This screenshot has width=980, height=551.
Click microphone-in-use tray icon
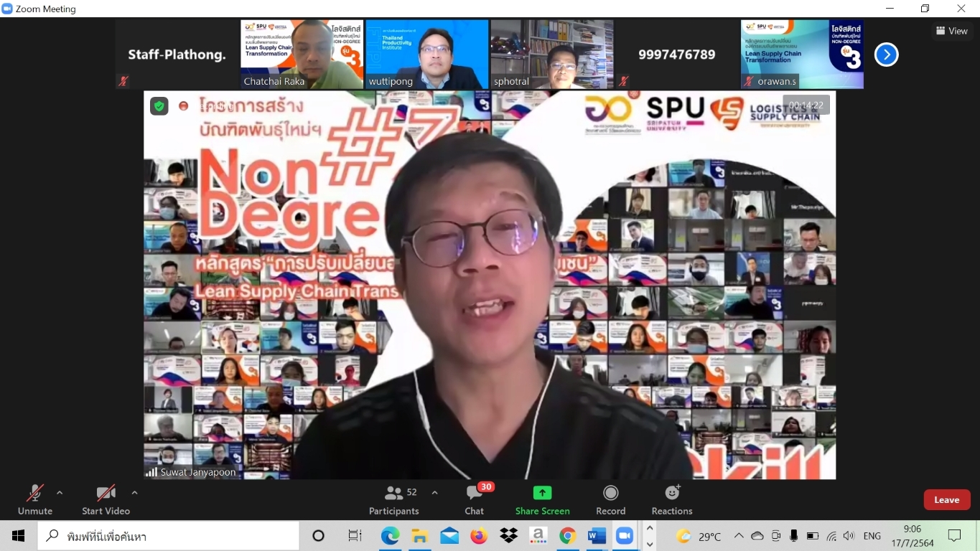tap(794, 536)
